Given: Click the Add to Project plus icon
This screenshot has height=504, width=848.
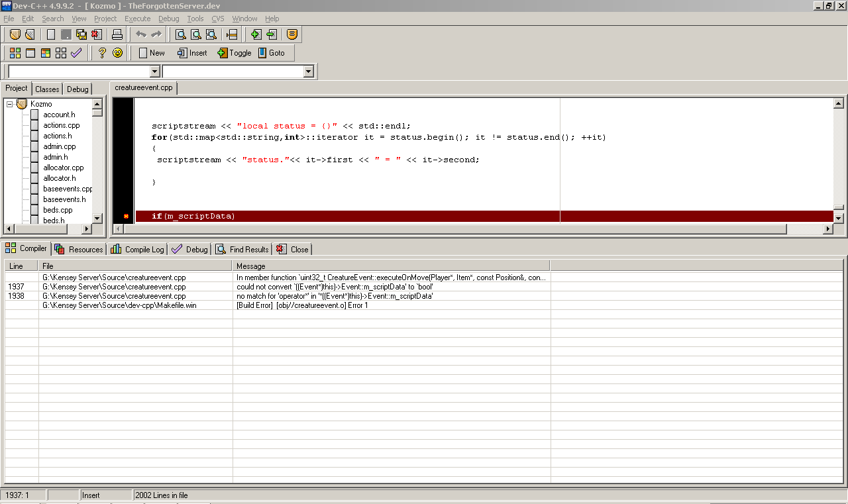Looking at the screenshot, I should pos(256,34).
